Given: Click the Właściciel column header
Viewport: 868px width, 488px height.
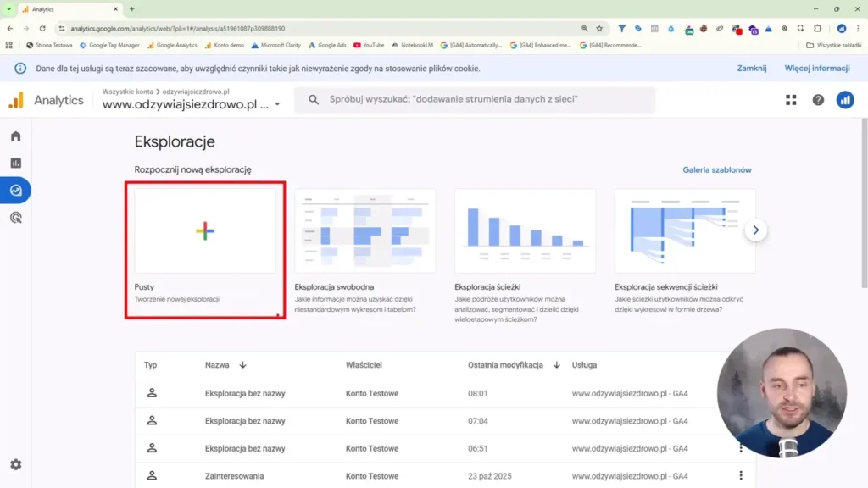Looking at the screenshot, I should click(x=364, y=365).
